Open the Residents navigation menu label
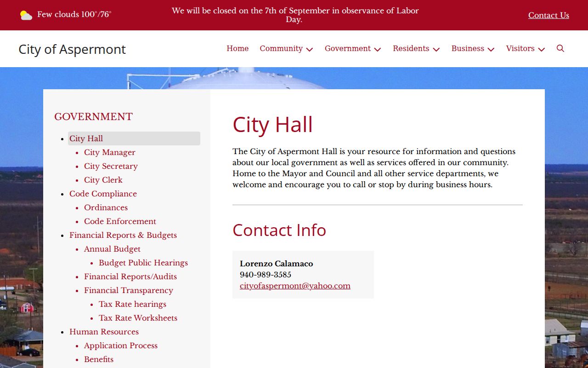Image resolution: width=588 pixels, height=368 pixels. [x=411, y=48]
